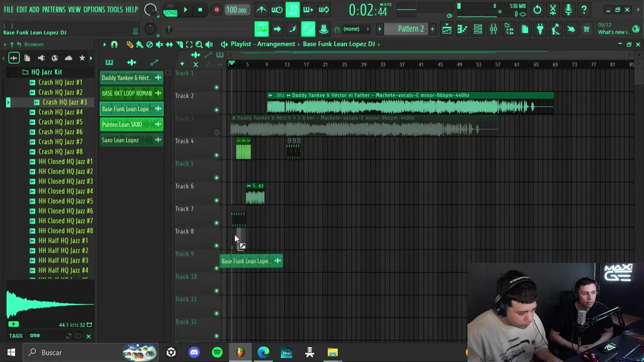644x362 pixels.
Task: Select the playlist Mute tool
Action: pos(159,44)
